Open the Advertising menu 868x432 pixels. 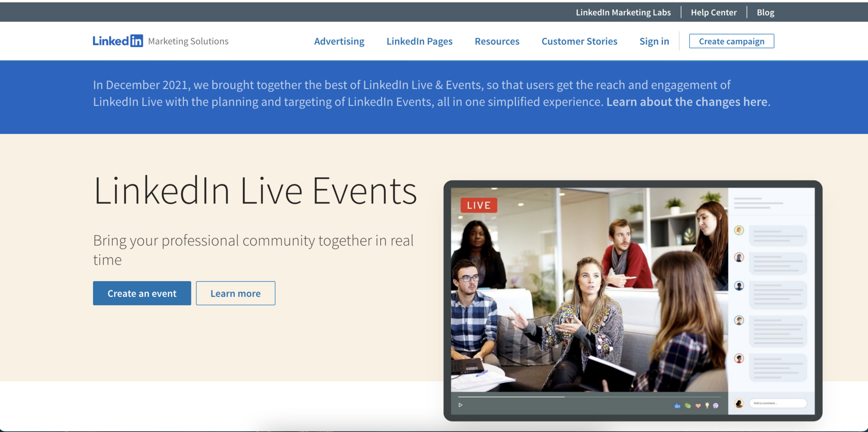click(x=339, y=42)
